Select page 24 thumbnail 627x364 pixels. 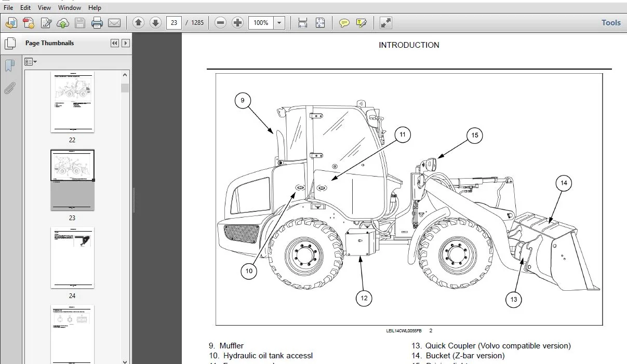[72, 258]
